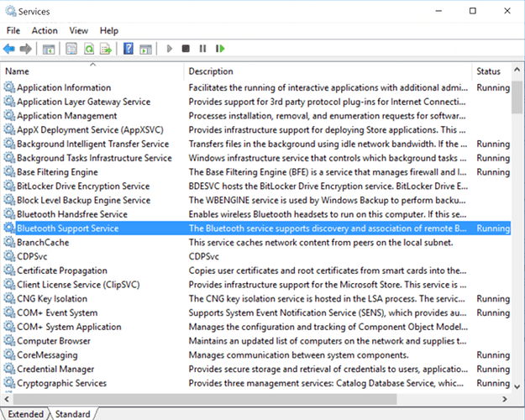The width and height of the screenshot is (525, 420).
Task: Select COM+ Event System row
Action: 256,312
